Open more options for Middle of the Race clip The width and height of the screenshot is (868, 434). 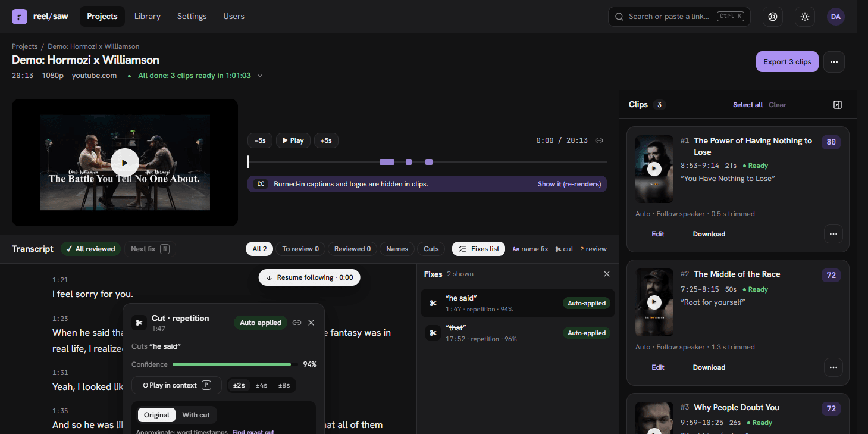point(833,367)
